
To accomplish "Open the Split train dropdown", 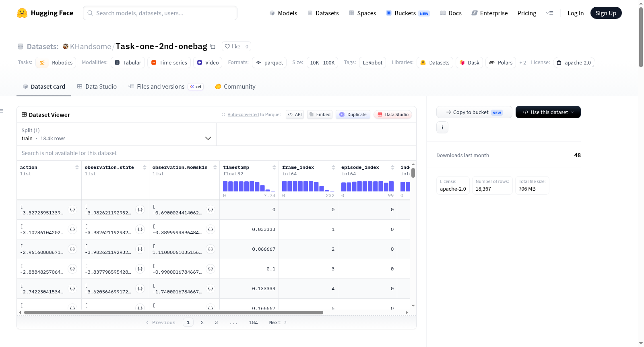I will click(x=116, y=134).
